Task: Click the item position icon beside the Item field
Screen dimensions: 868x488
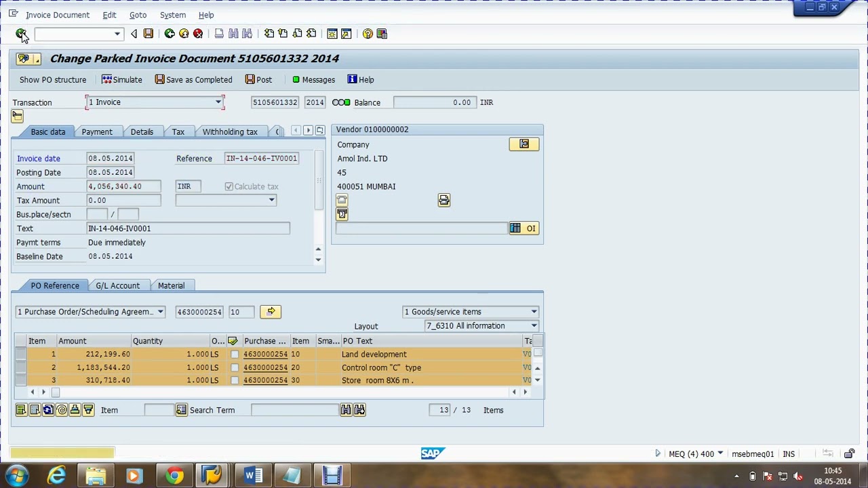Action: pyautogui.click(x=181, y=410)
